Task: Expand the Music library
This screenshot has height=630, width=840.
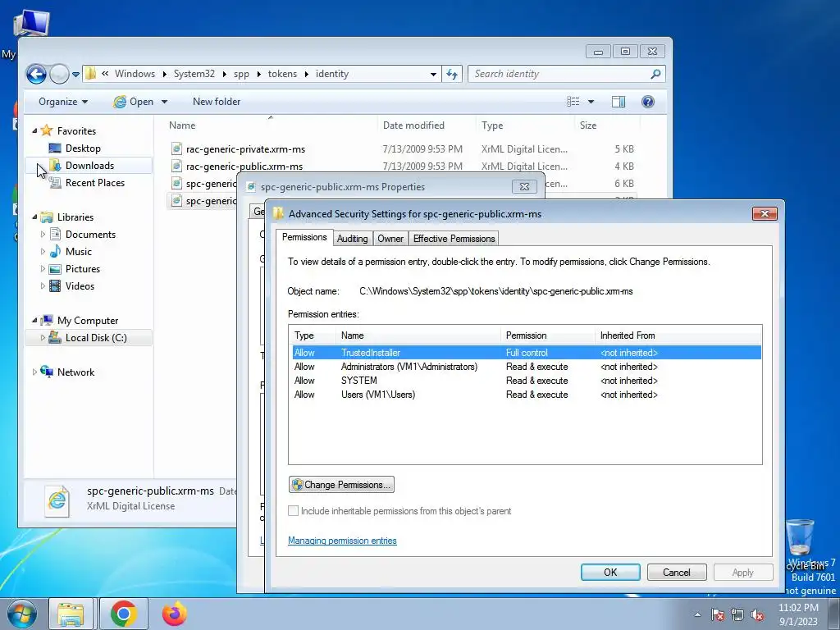Action: coord(43,251)
